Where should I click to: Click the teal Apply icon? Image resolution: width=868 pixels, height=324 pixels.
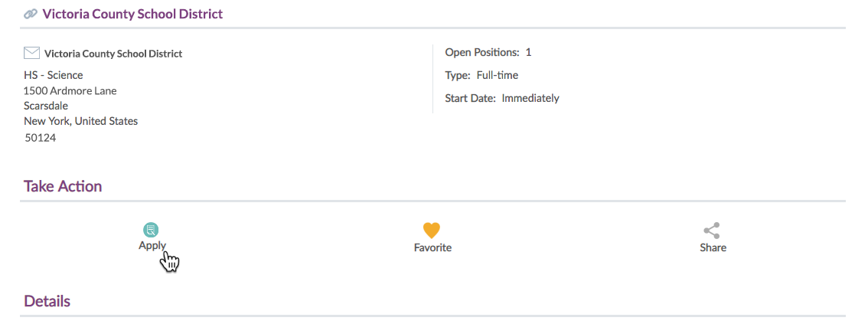pos(152,229)
